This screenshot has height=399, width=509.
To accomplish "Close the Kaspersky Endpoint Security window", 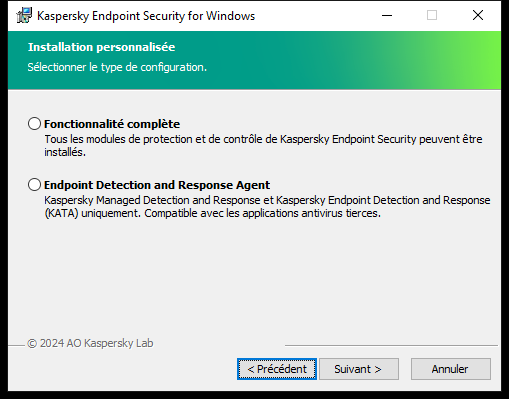I will 478,15.
